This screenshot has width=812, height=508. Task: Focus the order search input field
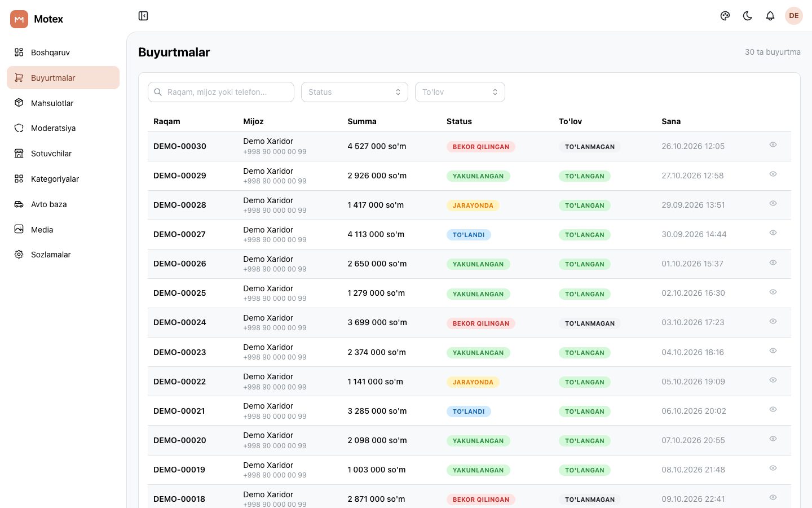tap(221, 92)
